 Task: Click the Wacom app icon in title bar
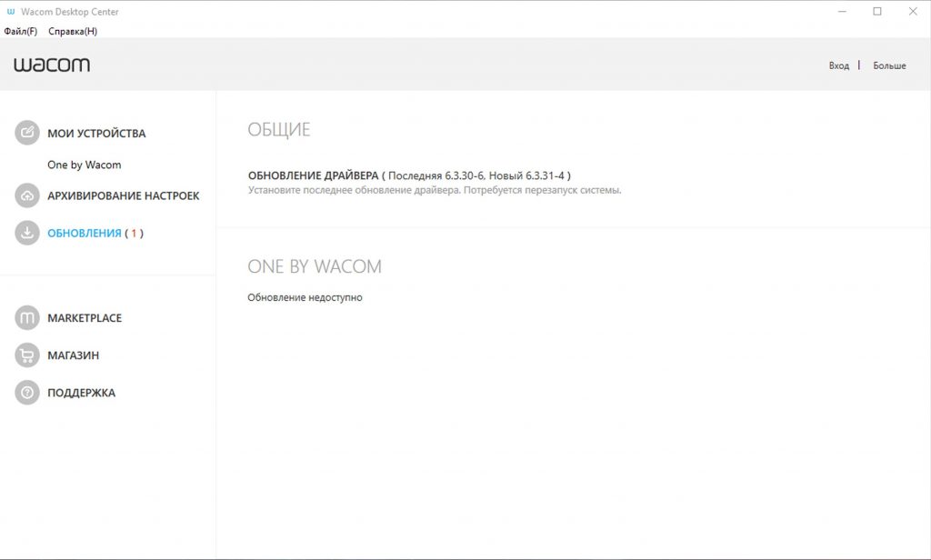tap(11, 12)
